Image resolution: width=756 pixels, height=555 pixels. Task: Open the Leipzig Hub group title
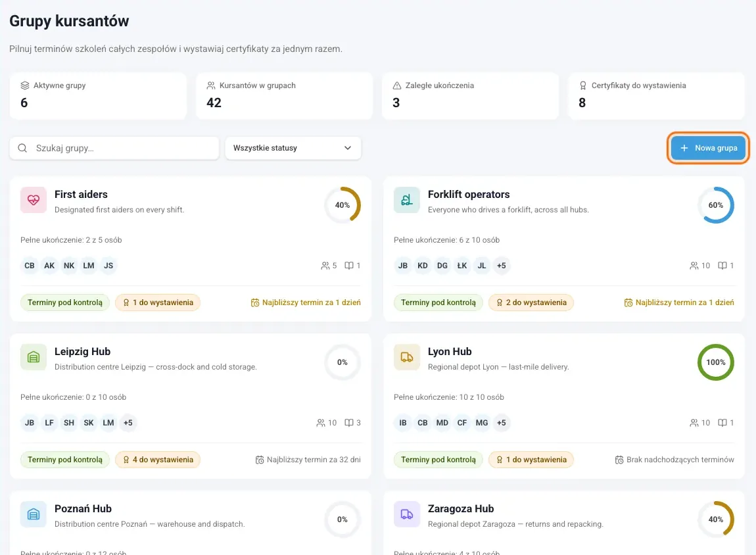[82, 352]
